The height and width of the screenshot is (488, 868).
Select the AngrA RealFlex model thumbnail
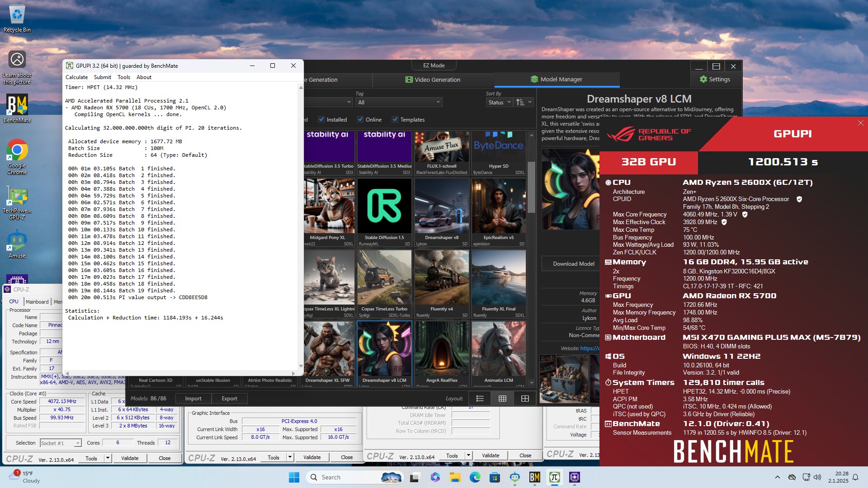coord(442,353)
